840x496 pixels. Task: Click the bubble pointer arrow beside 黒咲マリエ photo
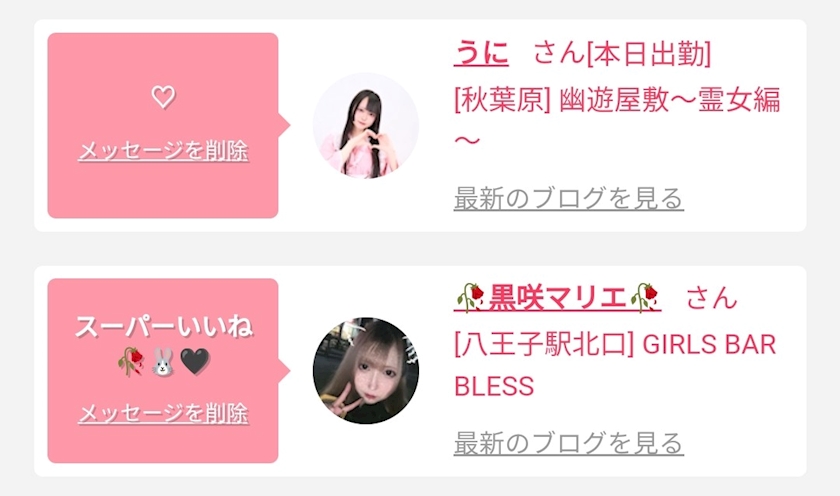coord(284,371)
